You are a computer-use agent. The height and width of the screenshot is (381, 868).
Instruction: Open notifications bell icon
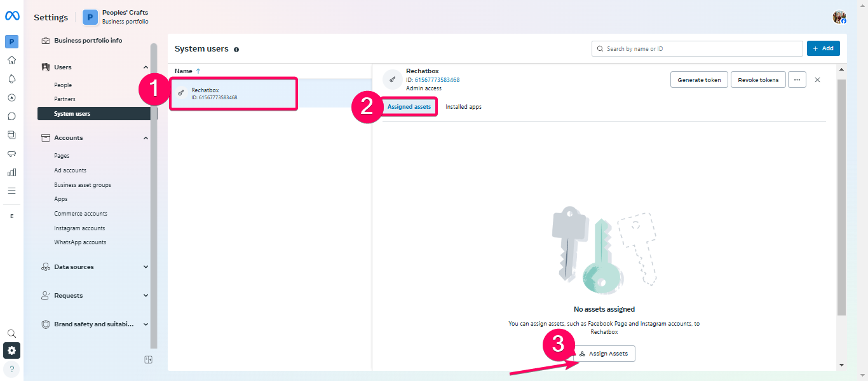11,79
